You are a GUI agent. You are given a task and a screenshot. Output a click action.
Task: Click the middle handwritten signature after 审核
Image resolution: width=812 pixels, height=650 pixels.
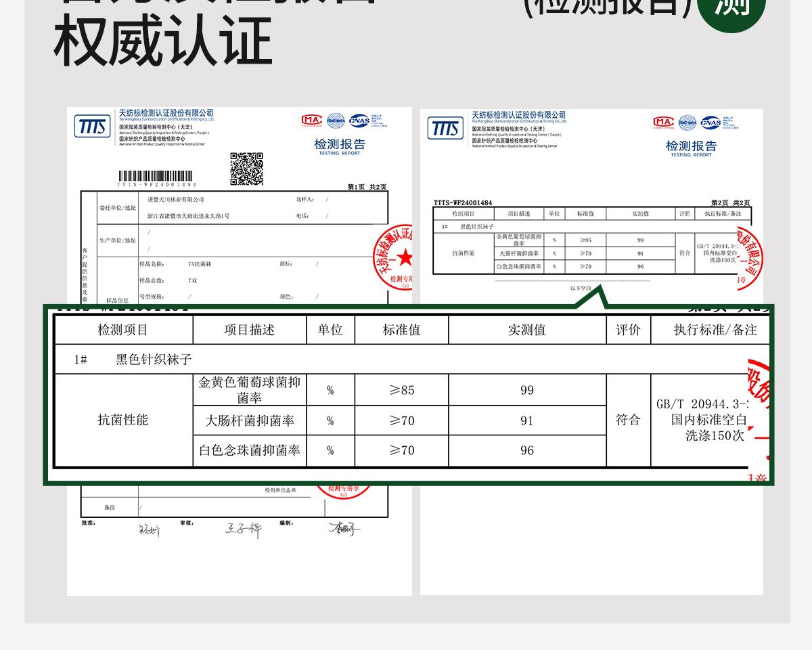242,529
